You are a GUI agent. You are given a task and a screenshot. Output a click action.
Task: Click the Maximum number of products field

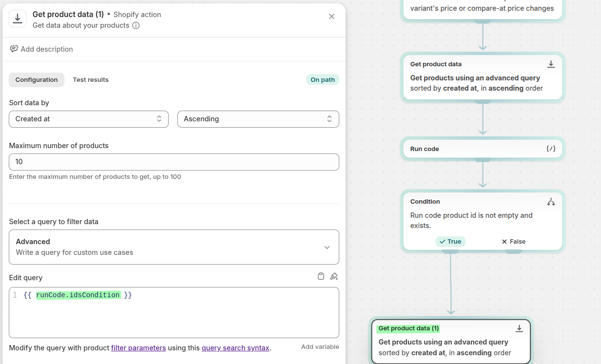tap(174, 162)
